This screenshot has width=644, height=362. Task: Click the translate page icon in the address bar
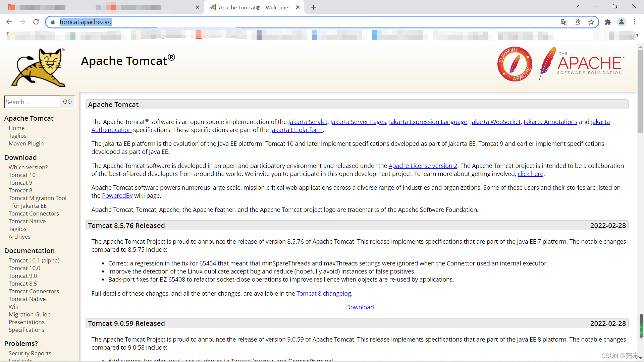[x=564, y=22]
